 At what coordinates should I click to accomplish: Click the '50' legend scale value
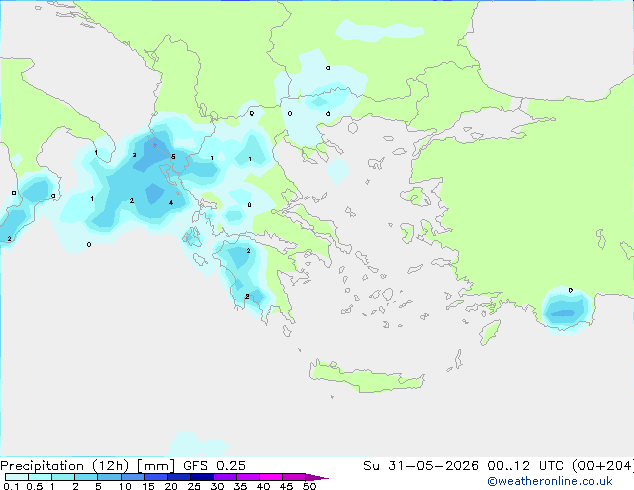click(x=310, y=486)
